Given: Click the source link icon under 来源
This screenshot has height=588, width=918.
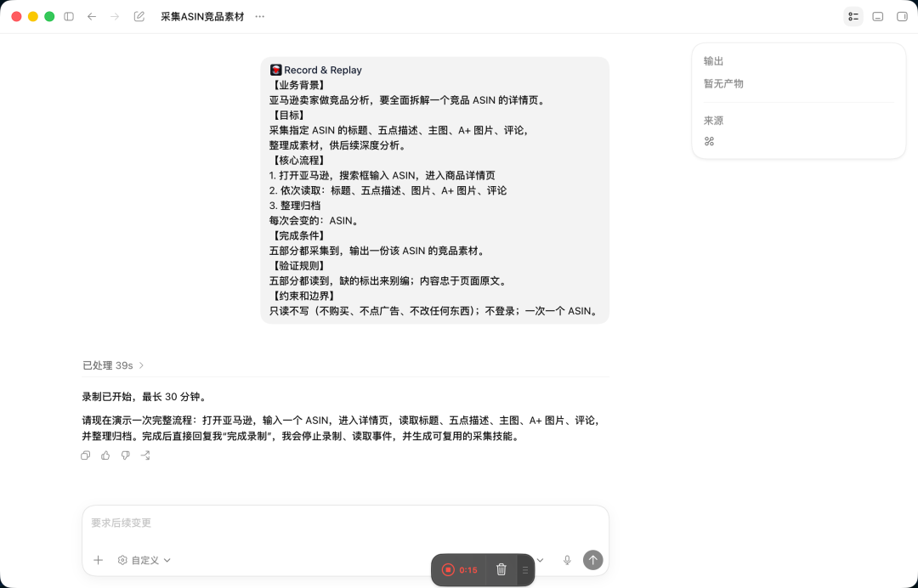Looking at the screenshot, I should (x=709, y=141).
